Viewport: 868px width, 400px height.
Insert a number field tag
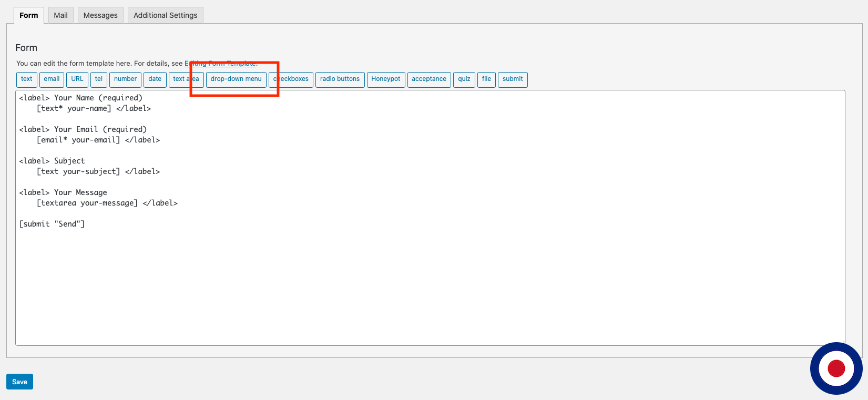[125, 79]
